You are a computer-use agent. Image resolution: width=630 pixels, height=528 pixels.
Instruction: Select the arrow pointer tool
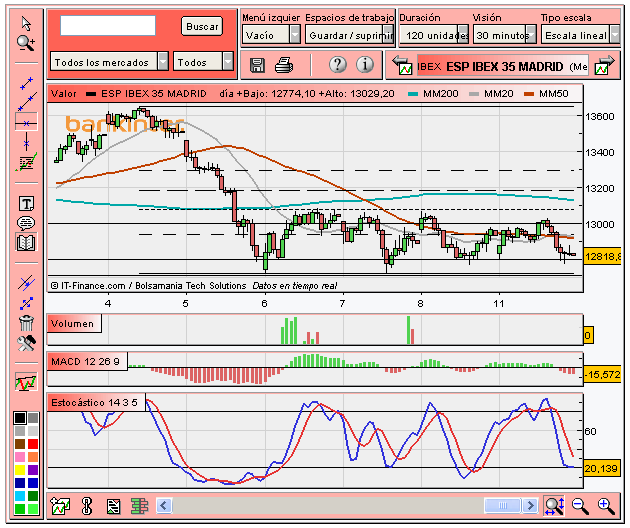[x=26, y=24]
